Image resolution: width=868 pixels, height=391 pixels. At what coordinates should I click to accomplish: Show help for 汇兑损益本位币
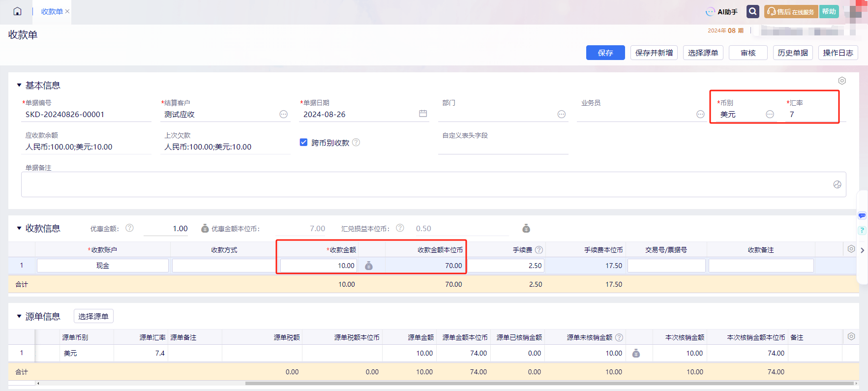pyautogui.click(x=400, y=228)
